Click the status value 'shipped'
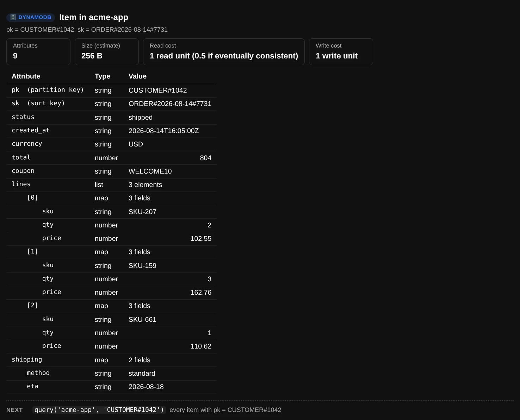Viewport: 520px width, 420px height. [x=141, y=118]
